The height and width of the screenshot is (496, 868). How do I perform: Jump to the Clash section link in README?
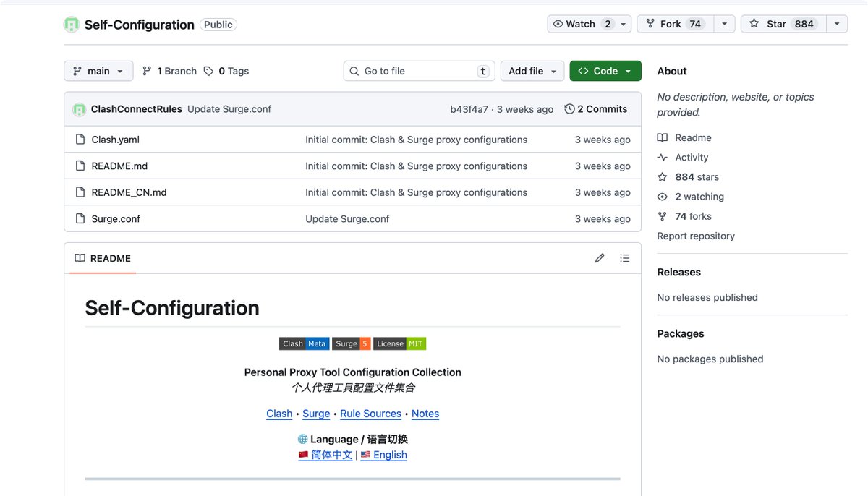click(279, 414)
